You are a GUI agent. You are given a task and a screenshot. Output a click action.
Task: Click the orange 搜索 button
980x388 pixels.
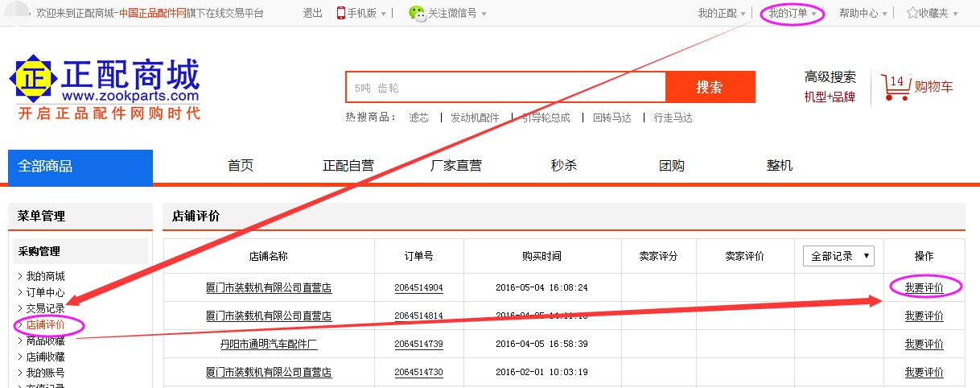click(x=710, y=87)
